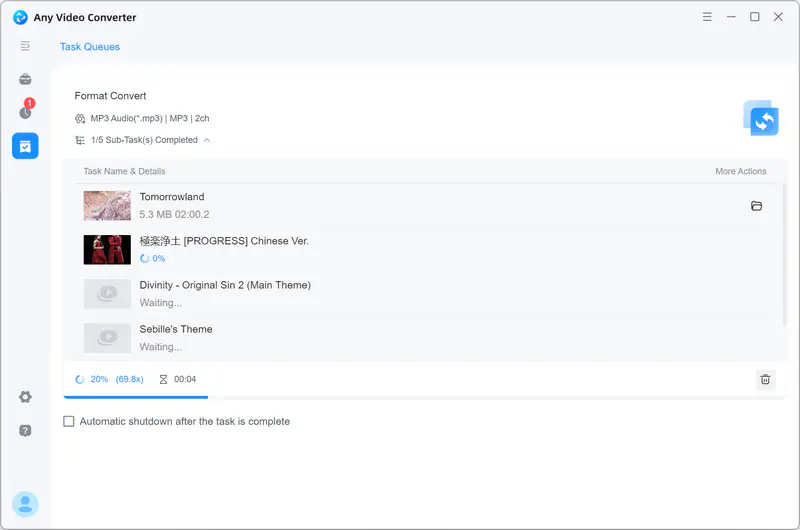
Task: Select the Task Queues sidebar icon
Action: [25, 146]
